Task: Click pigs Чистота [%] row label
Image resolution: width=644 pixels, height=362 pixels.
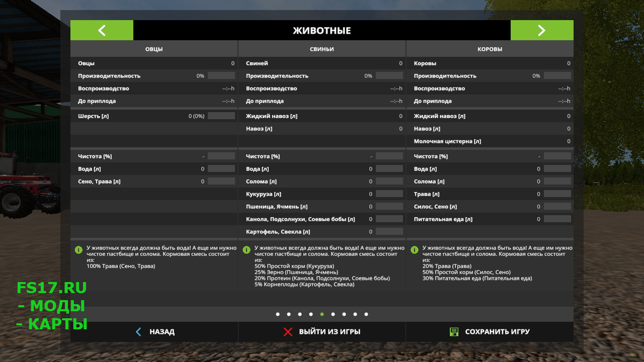Action: click(263, 156)
